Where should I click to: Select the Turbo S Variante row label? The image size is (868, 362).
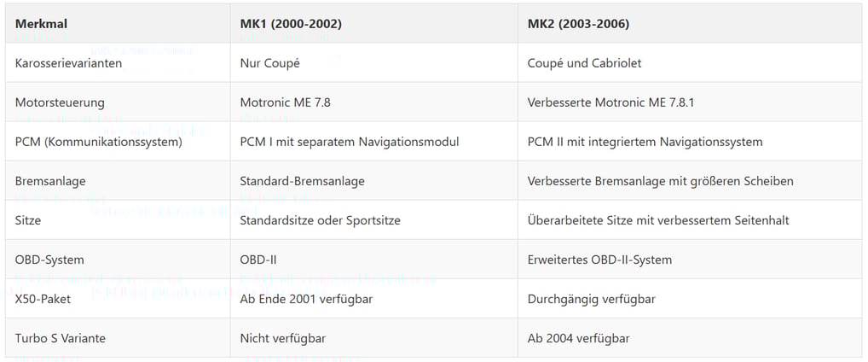point(61,338)
